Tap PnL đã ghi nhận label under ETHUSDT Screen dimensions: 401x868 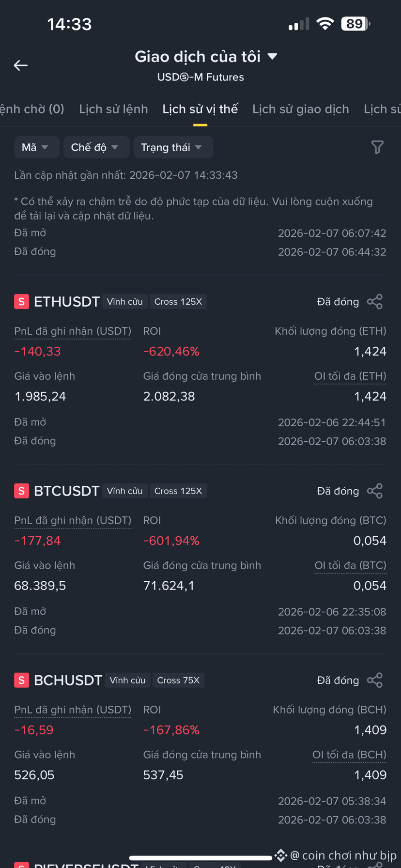coord(73,331)
